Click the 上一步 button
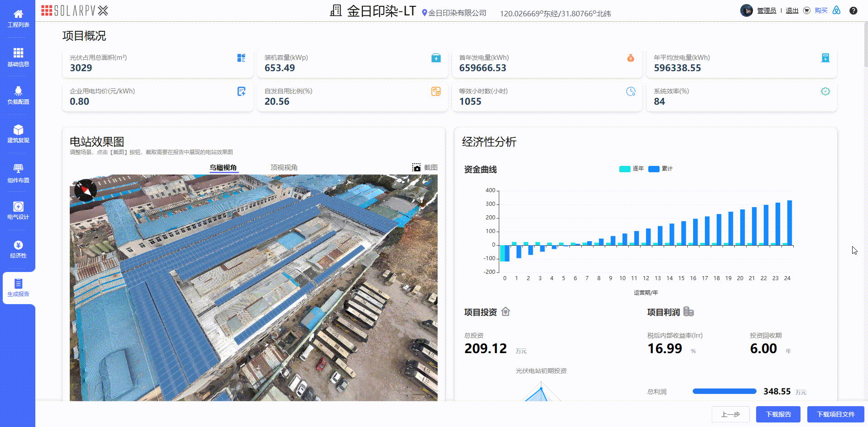The width and height of the screenshot is (868, 427). click(730, 414)
